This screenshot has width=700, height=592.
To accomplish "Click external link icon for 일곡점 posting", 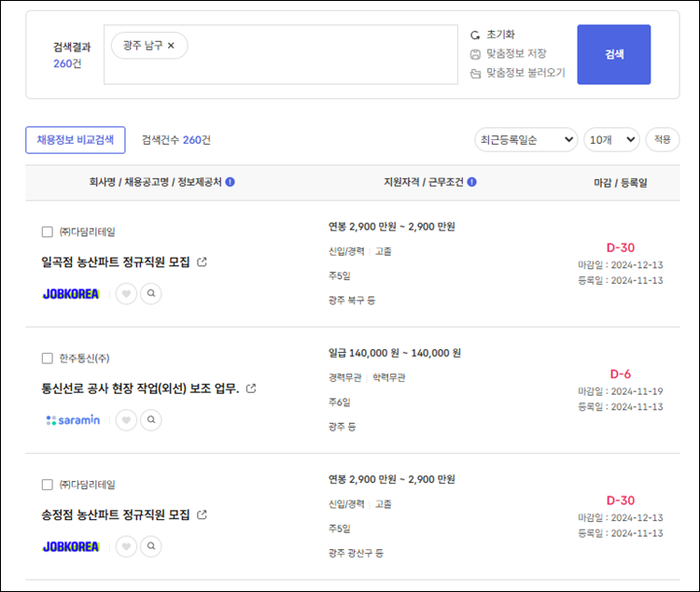I will pos(202,261).
